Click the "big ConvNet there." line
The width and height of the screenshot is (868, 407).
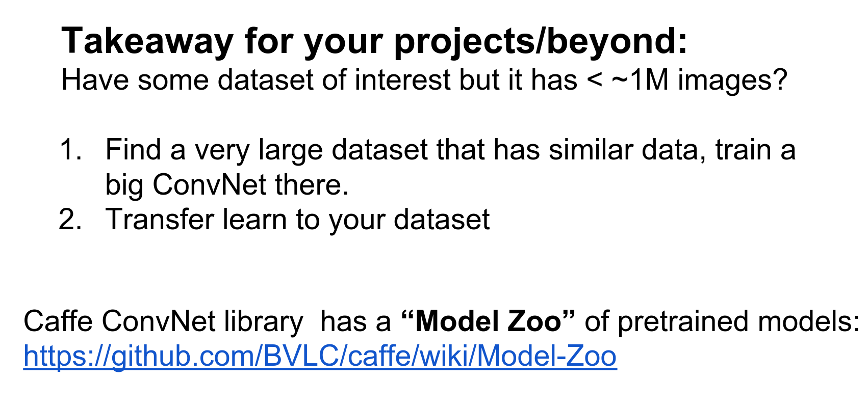click(227, 184)
